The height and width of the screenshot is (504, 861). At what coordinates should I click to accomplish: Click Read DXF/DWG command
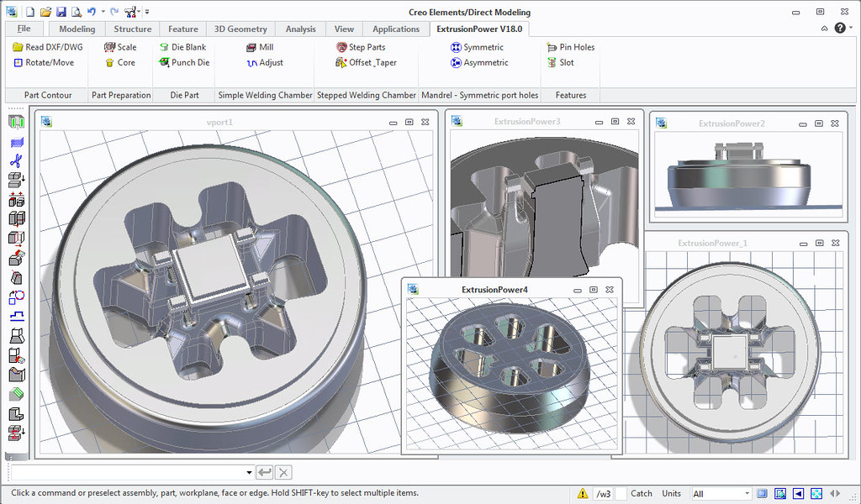(48, 47)
